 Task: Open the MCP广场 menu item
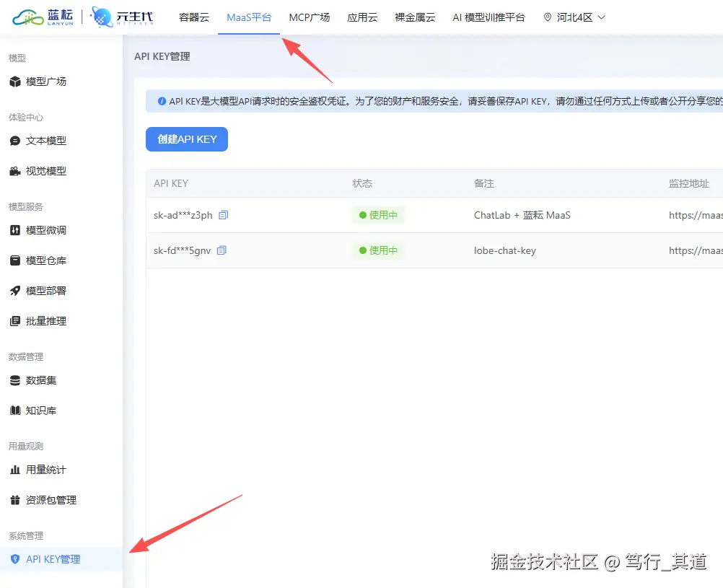tap(310, 17)
